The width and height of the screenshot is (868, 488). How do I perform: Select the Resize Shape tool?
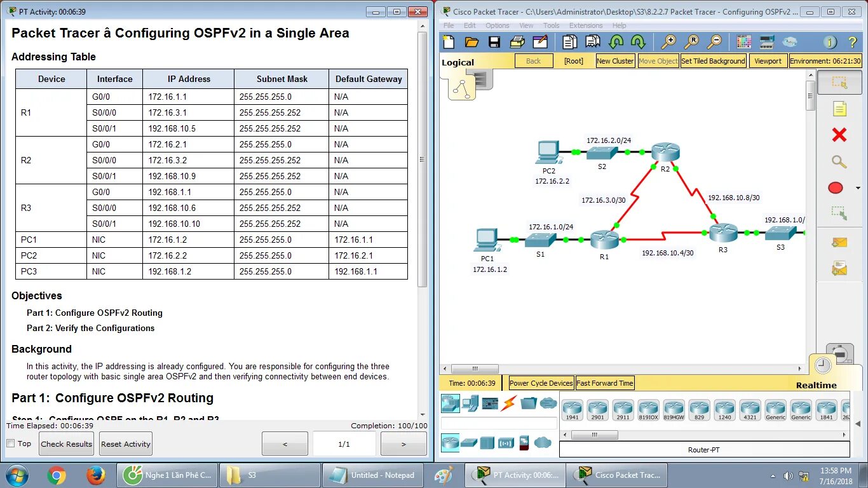839,213
